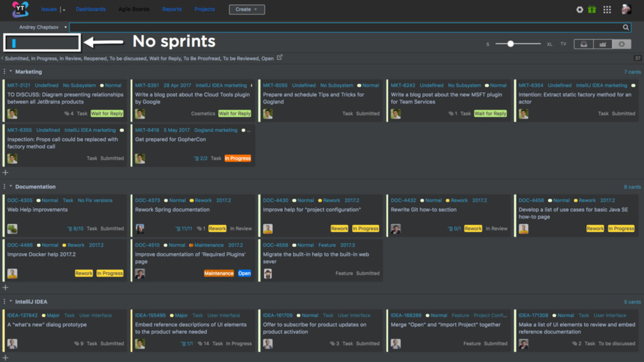
Task: Click 'Improve Docker help 2017.2' card title
Action: (x=42, y=255)
